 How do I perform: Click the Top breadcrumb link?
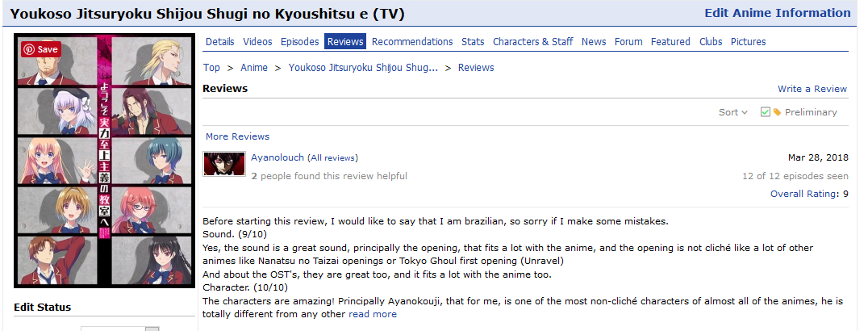tap(211, 68)
